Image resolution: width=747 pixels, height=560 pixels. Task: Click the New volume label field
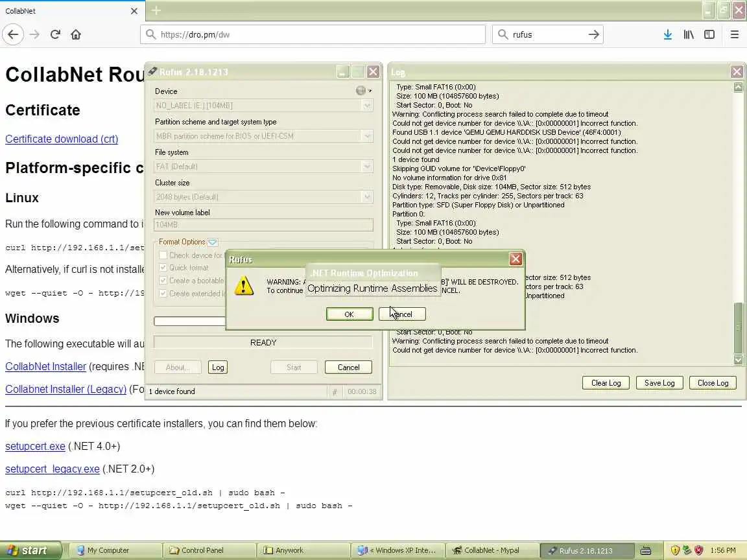263,225
